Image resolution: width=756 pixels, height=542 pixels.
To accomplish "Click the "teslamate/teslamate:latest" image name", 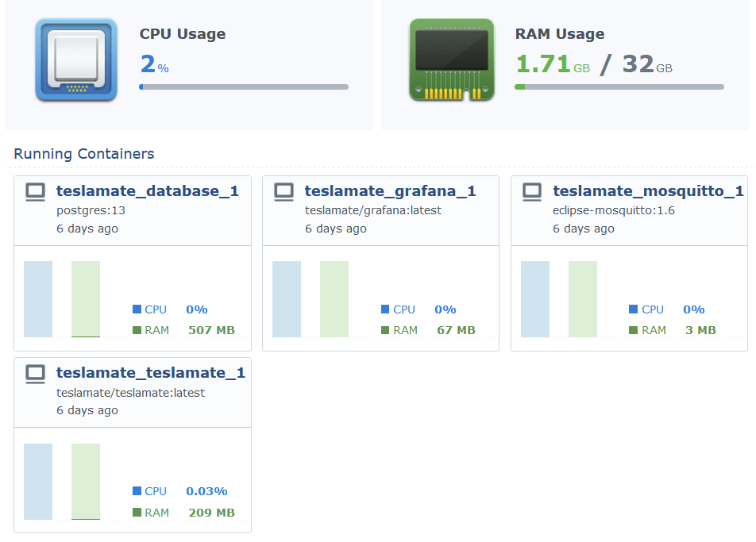I will pyautogui.click(x=130, y=393).
